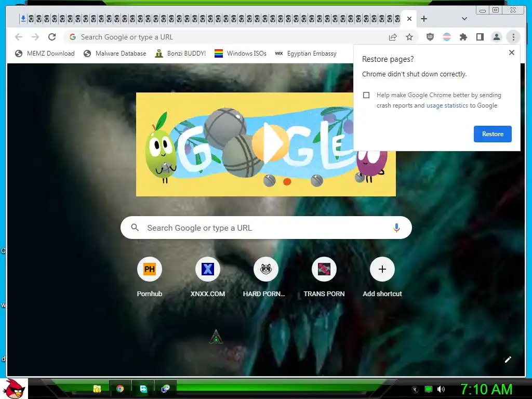The image size is (532, 399).
Task: Click the downloads tab at far left of tab strip
Action: (23, 19)
